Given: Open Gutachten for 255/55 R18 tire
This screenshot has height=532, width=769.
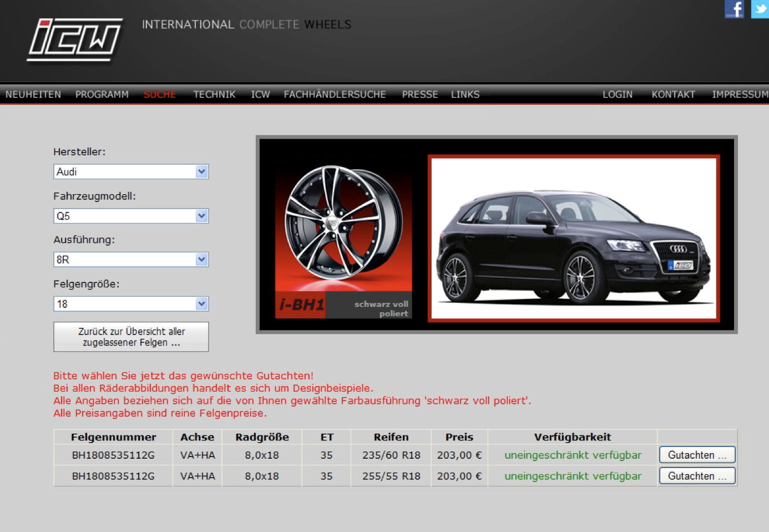Looking at the screenshot, I should (697, 476).
